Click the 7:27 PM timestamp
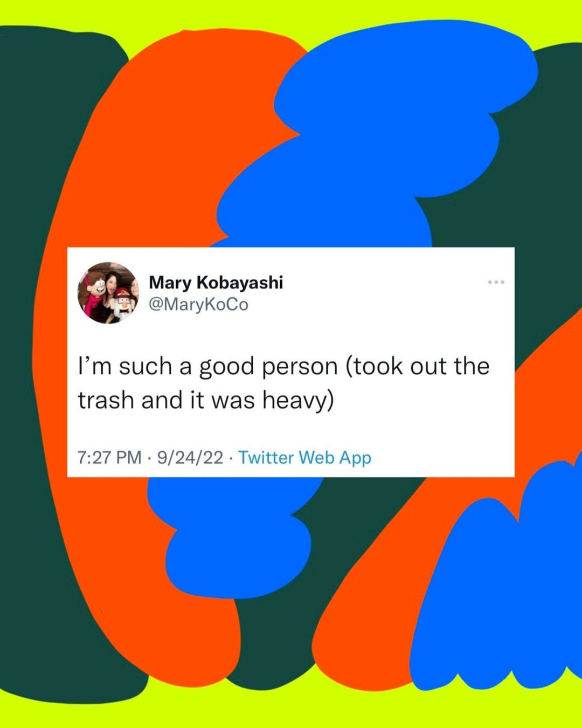Image resolution: width=582 pixels, height=728 pixels. (109, 457)
